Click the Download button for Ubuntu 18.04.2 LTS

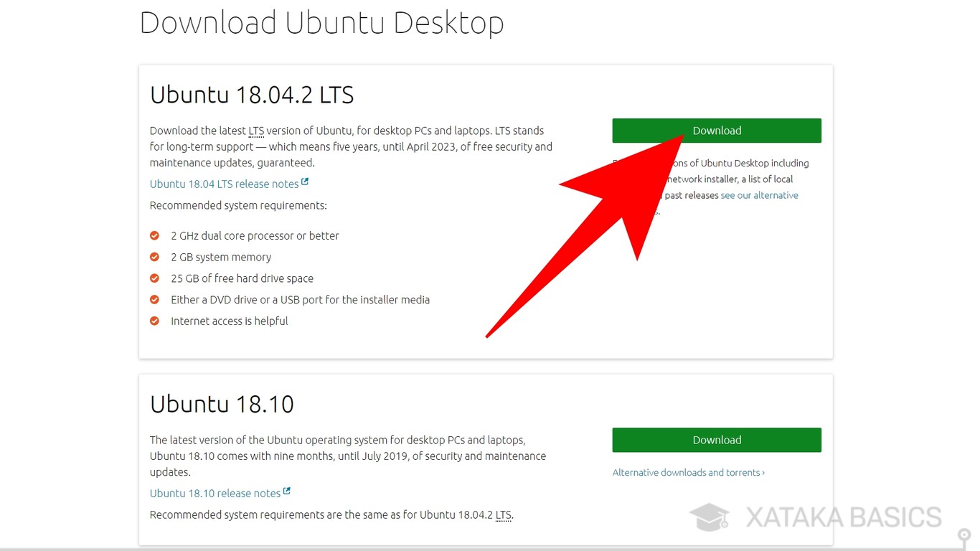tap(716, 130)
